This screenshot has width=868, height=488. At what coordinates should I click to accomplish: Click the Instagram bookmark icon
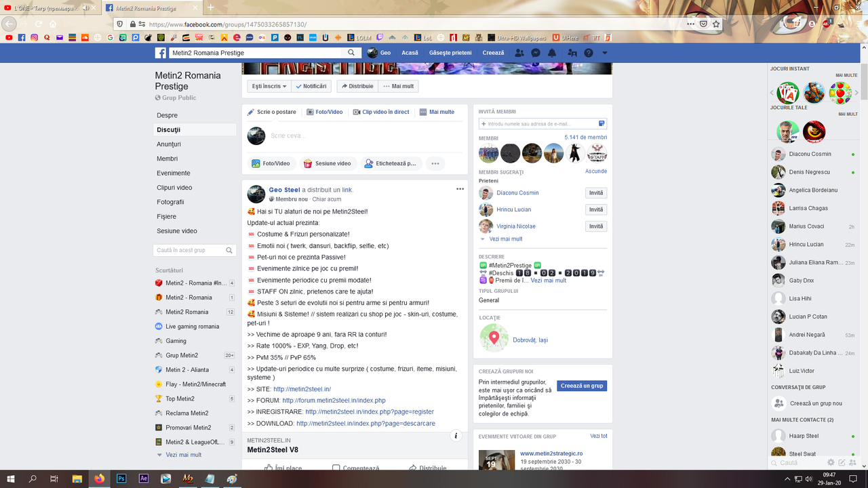click(34, 38)
